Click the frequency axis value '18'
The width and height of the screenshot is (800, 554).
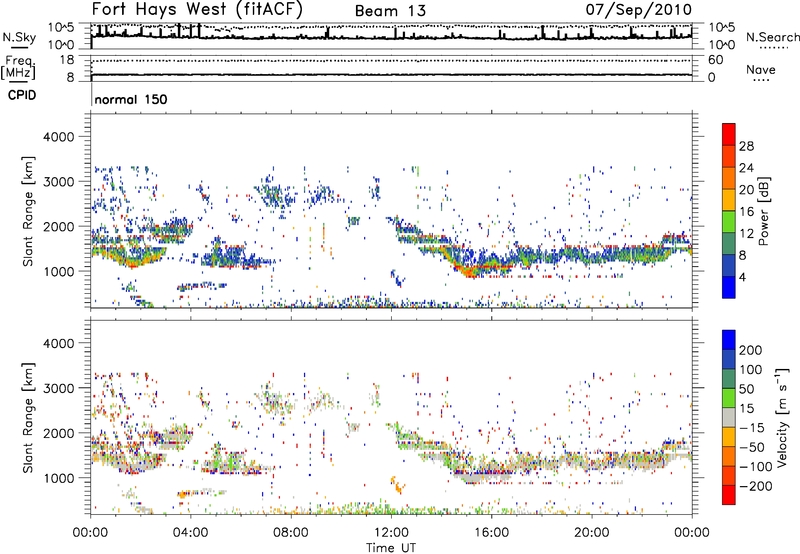click(66, 60)
